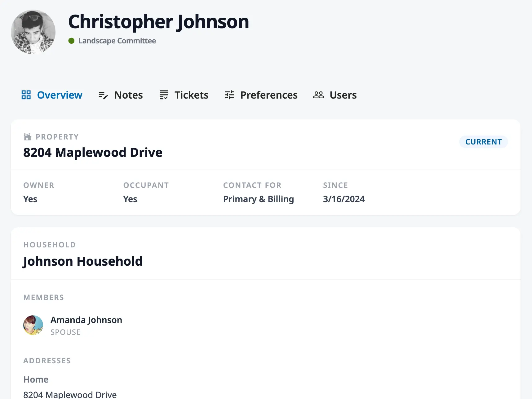Click the Overview grid icon
The image size is (532, 399).
pos(26,95)
